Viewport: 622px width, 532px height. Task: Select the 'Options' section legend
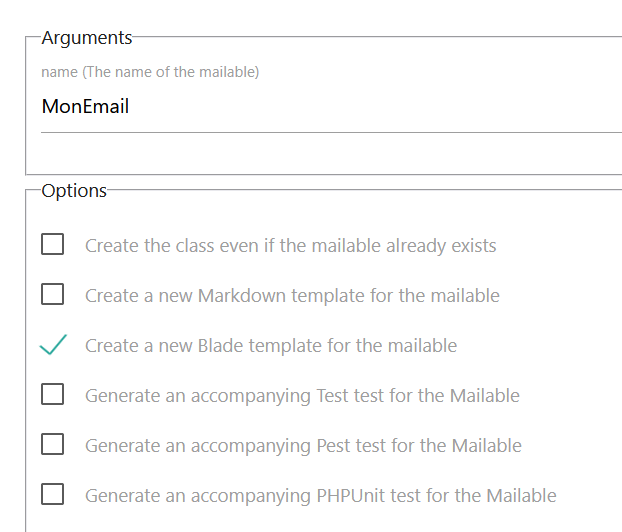pyautogui.click(x=74, y=191)
